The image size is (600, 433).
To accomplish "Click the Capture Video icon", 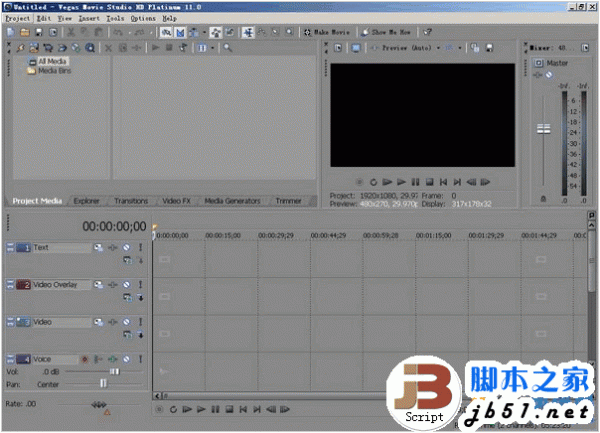I will [48, 48].
